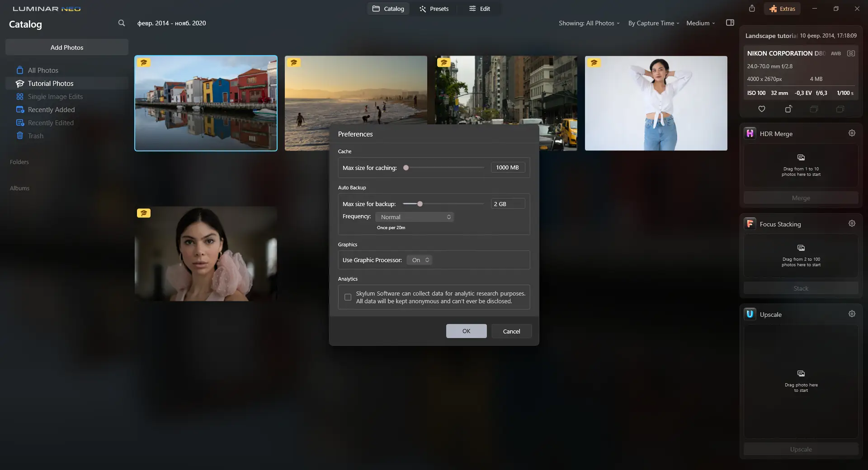Click the tutorial badge on city street photo
868x470 pixels.
coord(444,62)
